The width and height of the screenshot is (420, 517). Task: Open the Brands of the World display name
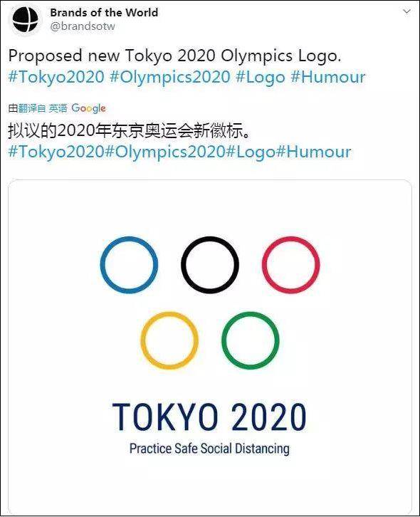[x=104, y=13]
